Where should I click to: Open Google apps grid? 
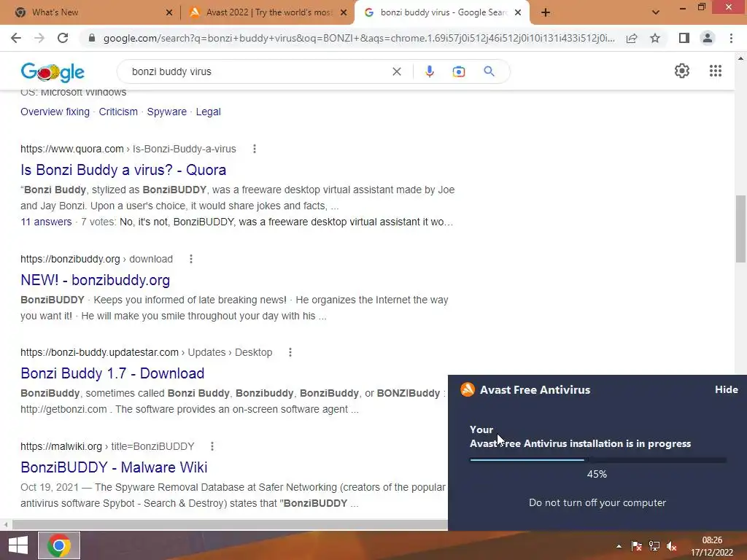pos(716,71)
